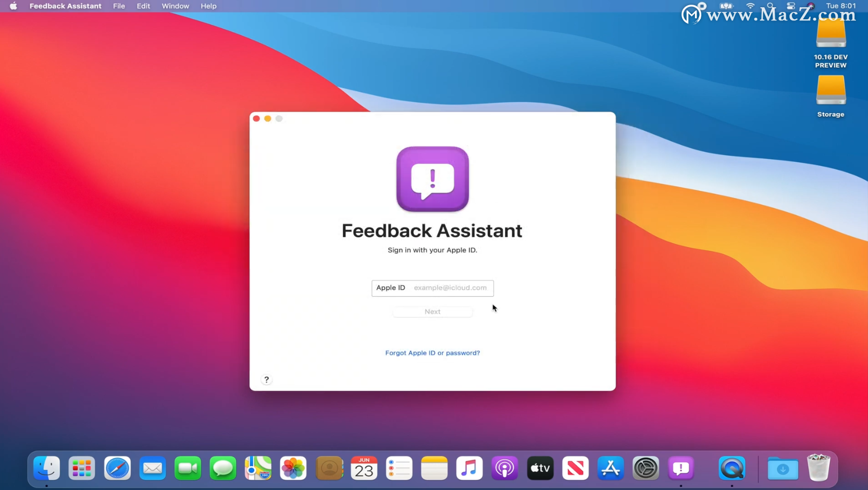Close the Feedback Assistant window
The height and width of the screenshot is (490, 868).
256,119
